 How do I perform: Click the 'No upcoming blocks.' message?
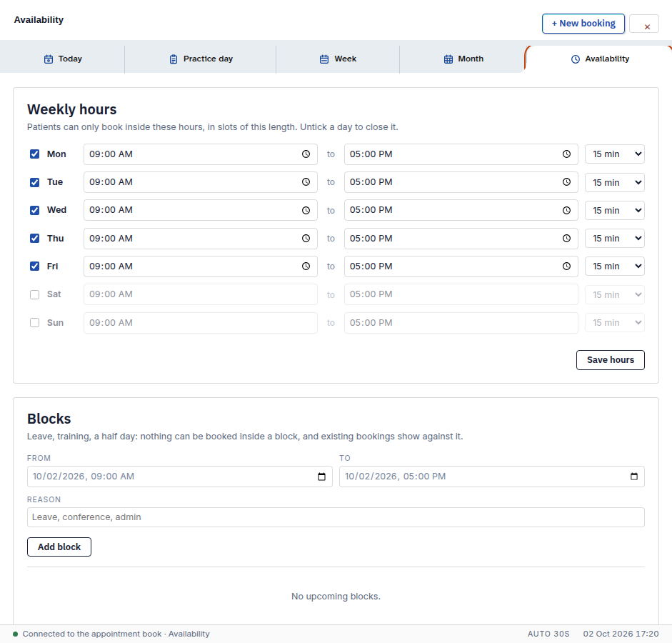[336, 597]
